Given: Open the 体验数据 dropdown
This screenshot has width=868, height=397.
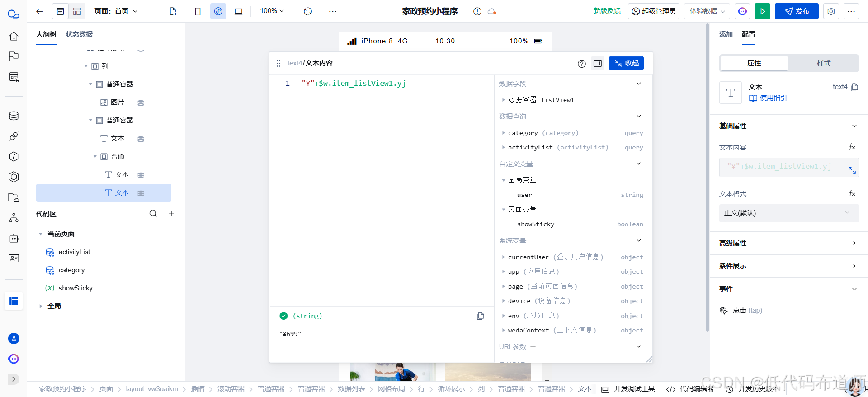Looking at the screenshot, I should [708, 11].
